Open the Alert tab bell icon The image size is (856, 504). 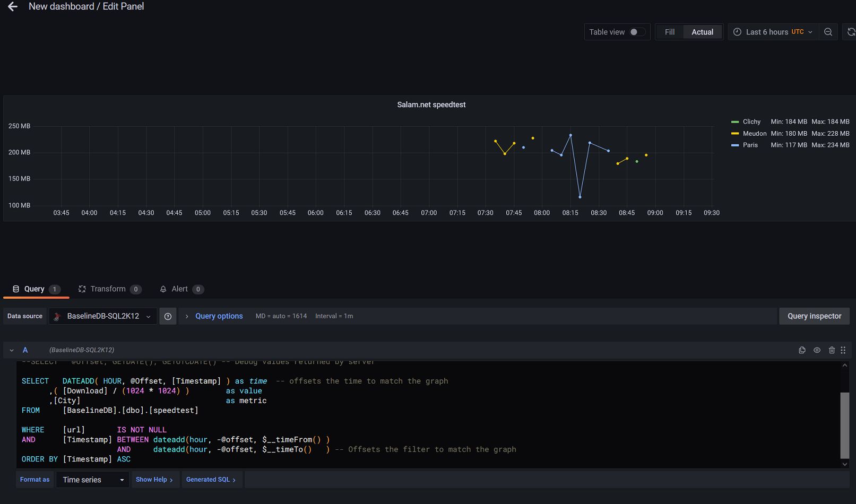click(163, 289)
